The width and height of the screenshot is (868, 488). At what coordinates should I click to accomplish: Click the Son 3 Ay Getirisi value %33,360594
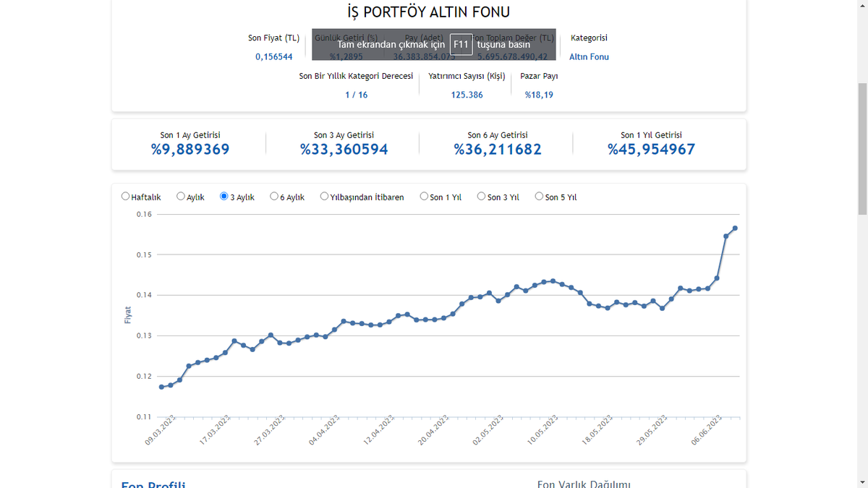click(344, 149)
